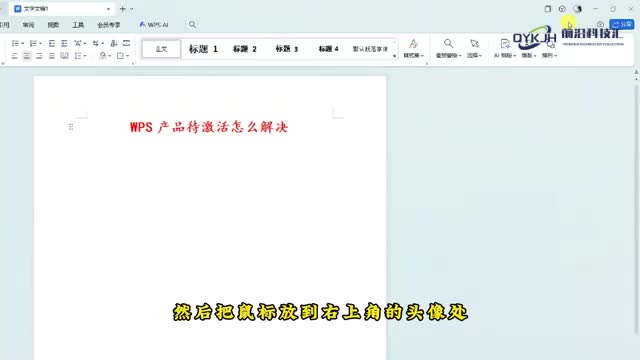640x360 pixels.
Task: Expand the numbering dropdown arrow
Action: tap(40, 43)
